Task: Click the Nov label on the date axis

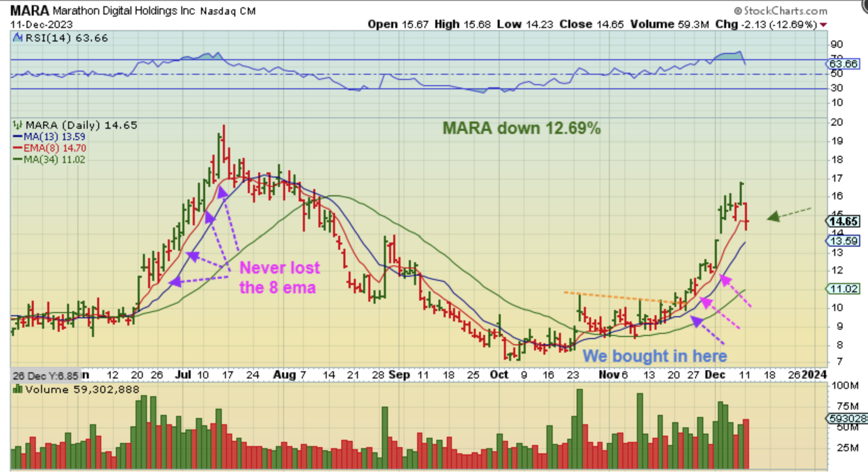Action: point(608,375)
